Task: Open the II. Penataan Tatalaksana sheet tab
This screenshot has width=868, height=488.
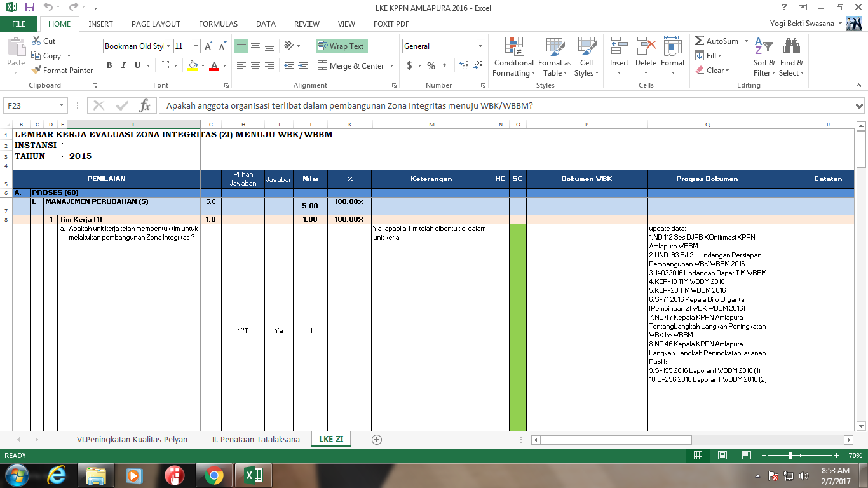Action: pos(255,439)
